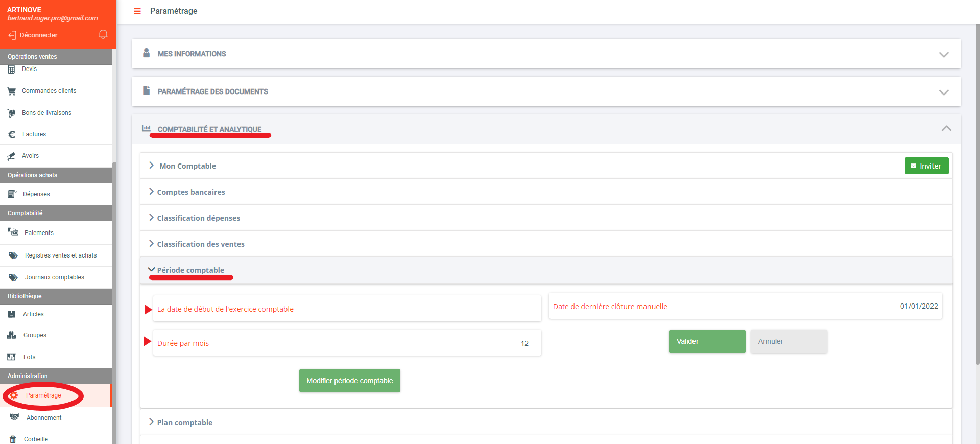Click the Factures euro icon
This screenshot has height=444, width=980.
pyautogui.click(x=12, y=134)
